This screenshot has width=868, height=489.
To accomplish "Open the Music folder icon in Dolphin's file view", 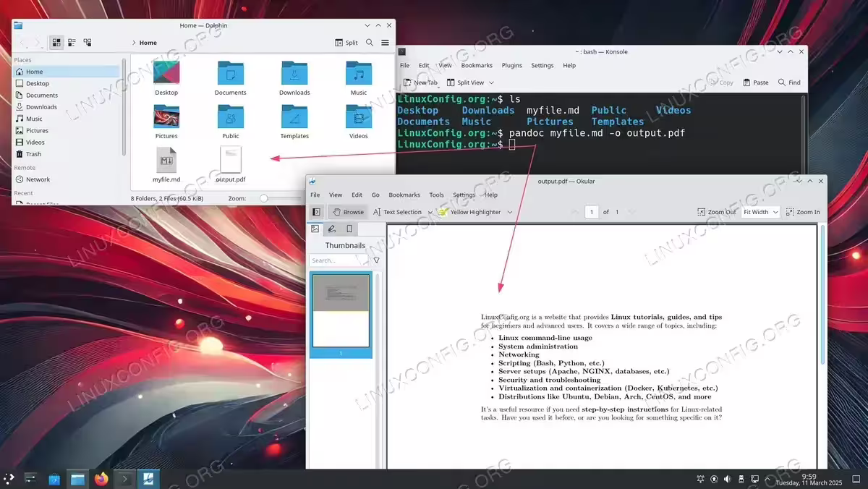I will (x=359, y=74).
